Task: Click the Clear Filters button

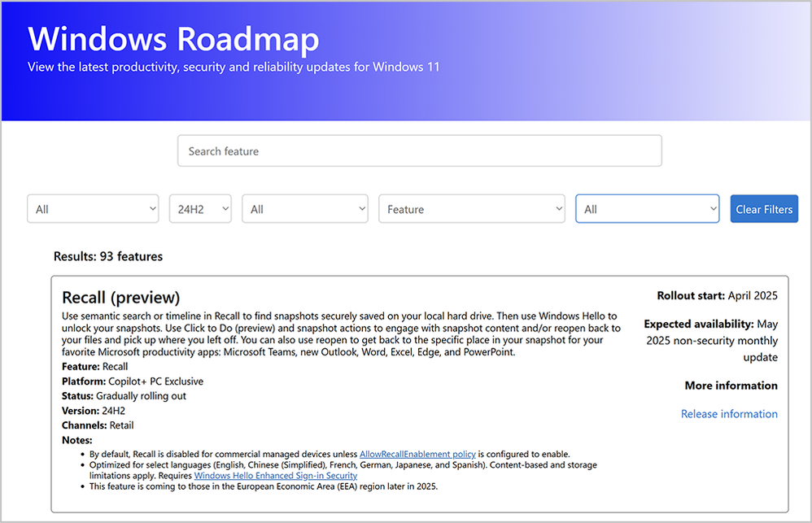Action: tap(764, 209)
